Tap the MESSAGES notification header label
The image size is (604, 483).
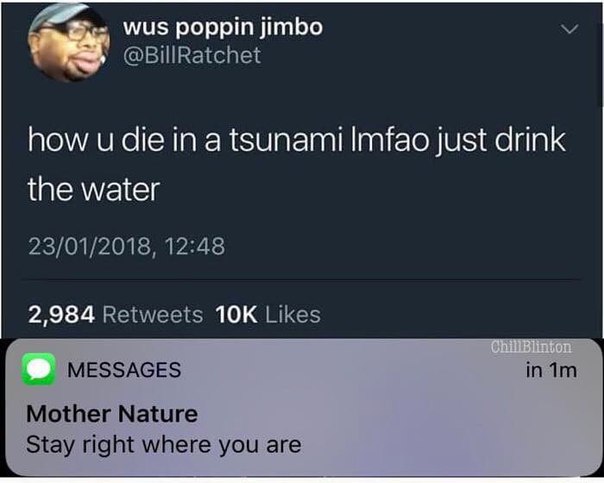point(124,370)
